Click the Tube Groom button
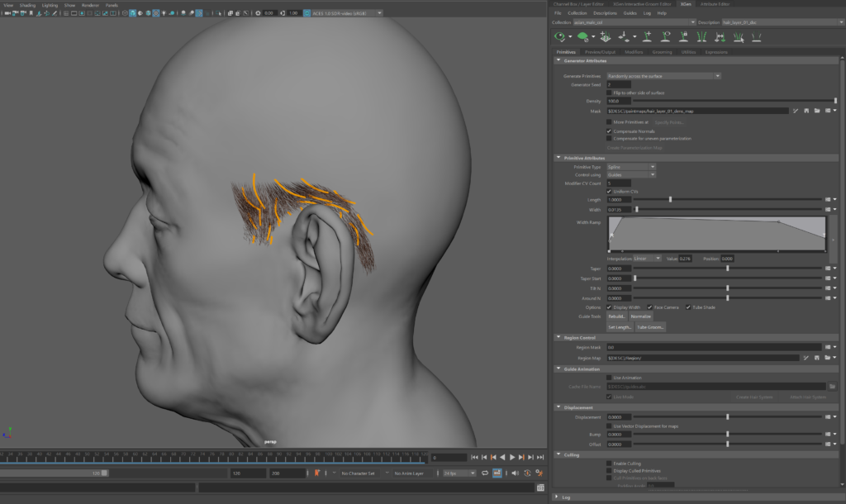The image size is (846, 504). [650, 326]
